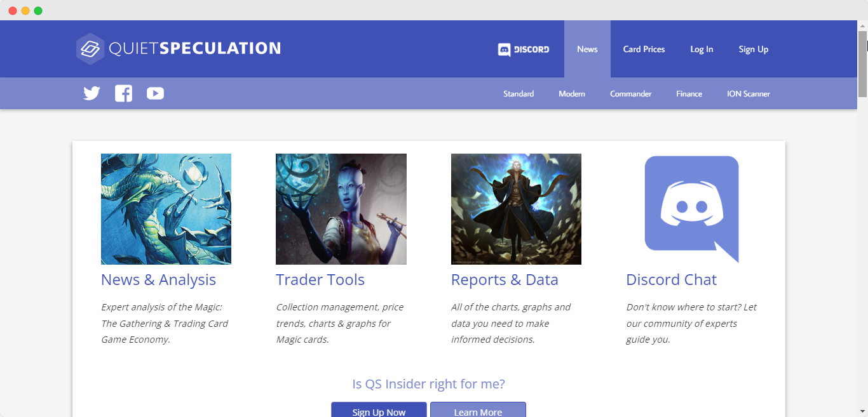Open the Twitter social icon
The width and height of the screenshot is (868, 417).
(92, 93)
